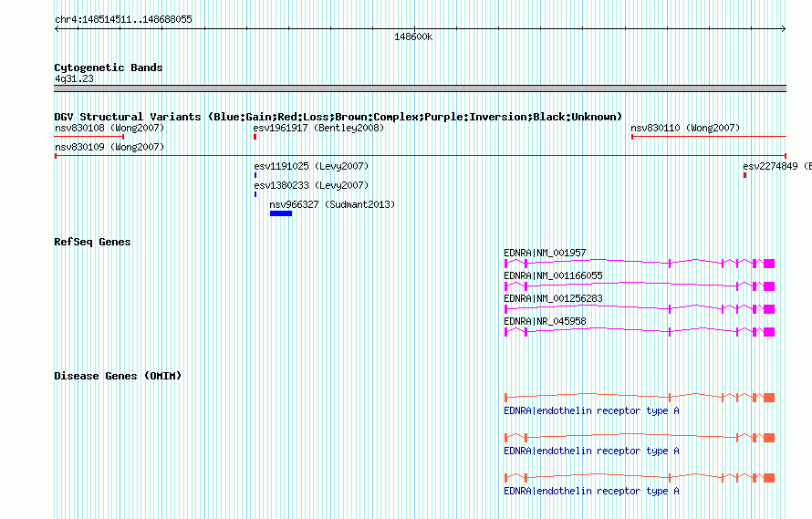Click the Cytogenetic Bands track title

point(109,67)
